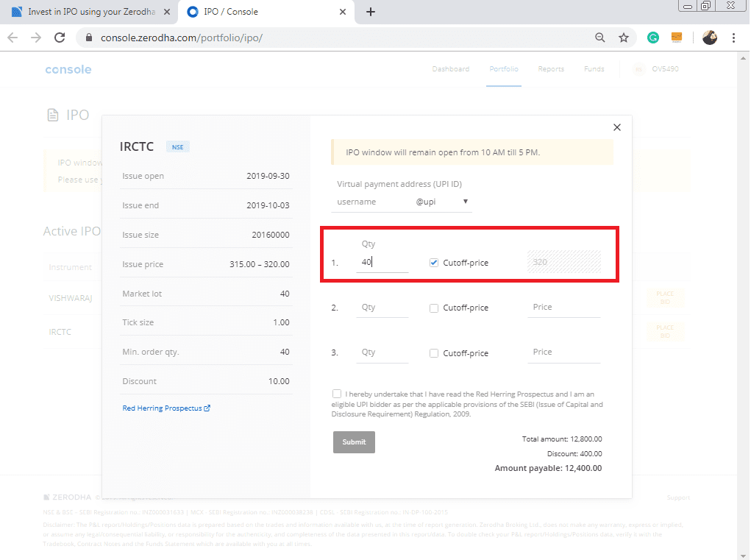Viewport: 751px width, 560px height.
Task: Restore the browser window size
Action: (705, 6)
